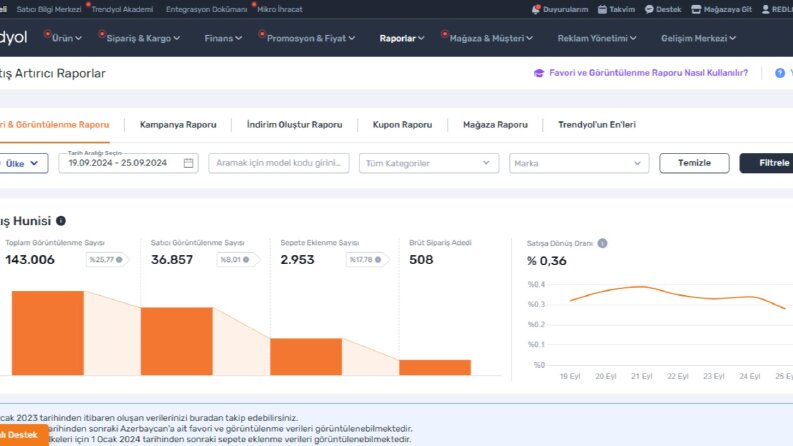Click the 508 gross orders value
Screen dimensions: 793x446
point(421,260)
